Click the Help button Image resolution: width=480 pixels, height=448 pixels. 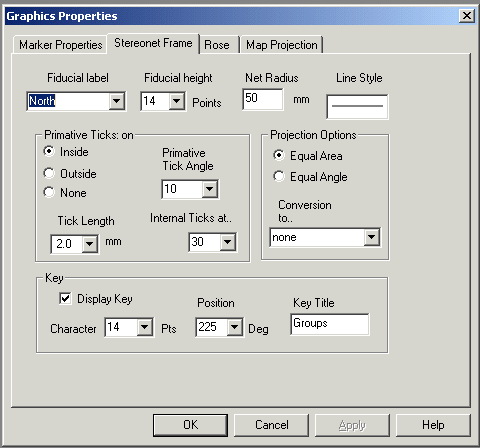point(433,425)
